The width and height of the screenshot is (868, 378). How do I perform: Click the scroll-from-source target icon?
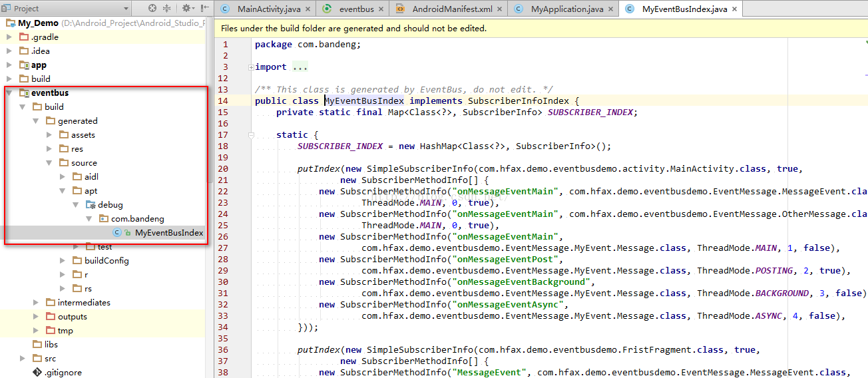point(152,9)
